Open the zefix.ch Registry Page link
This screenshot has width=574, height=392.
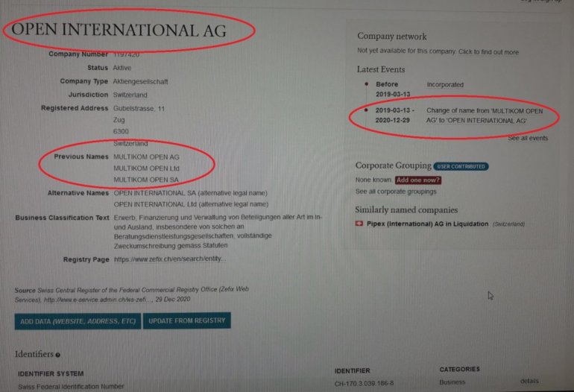pos(170,259)
